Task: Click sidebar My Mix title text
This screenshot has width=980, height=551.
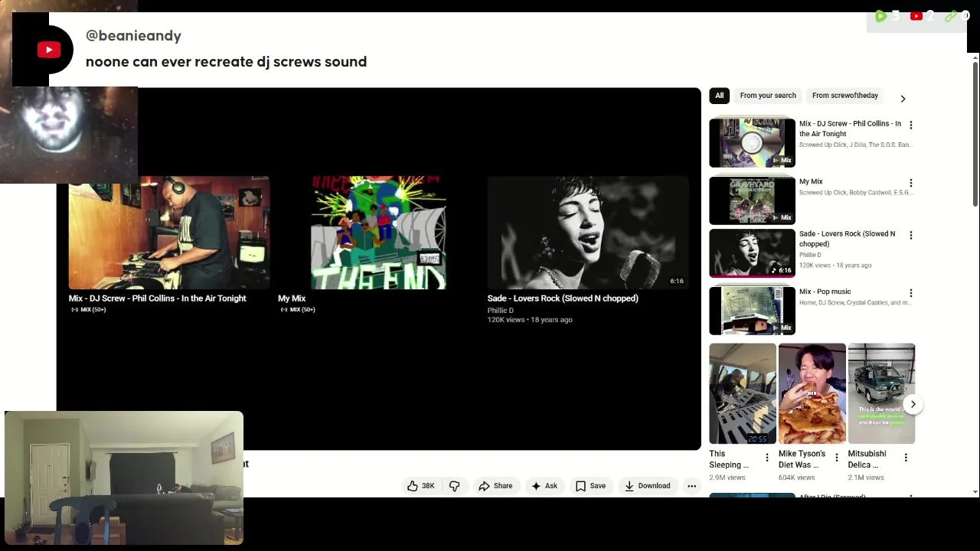Action: (811, 181)
